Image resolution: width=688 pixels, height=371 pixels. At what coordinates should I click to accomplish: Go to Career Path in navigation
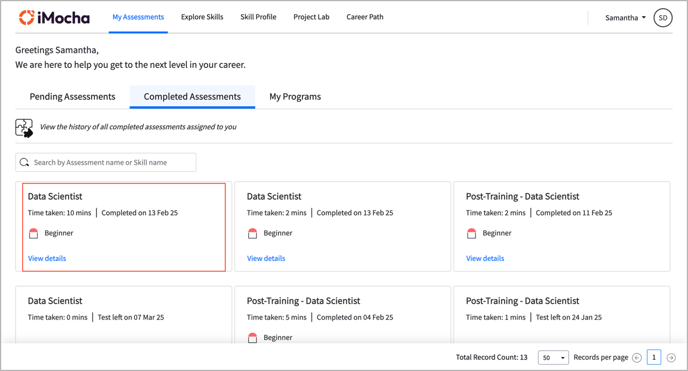pos(365,17)
